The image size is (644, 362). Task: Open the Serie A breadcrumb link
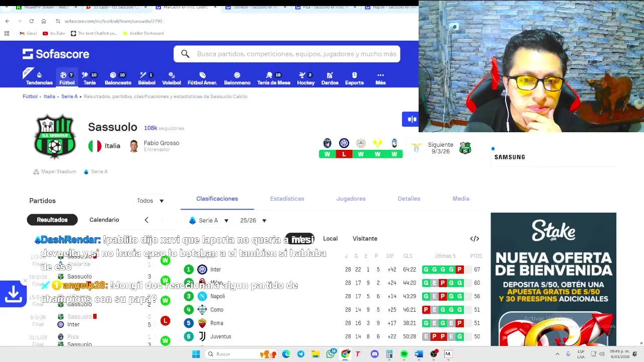click(x=69, y=96)
